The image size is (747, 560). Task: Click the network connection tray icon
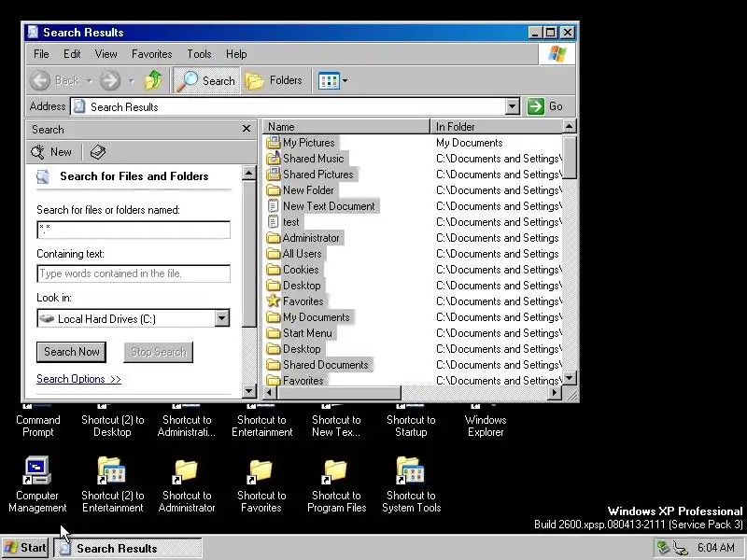click(681, 549)
